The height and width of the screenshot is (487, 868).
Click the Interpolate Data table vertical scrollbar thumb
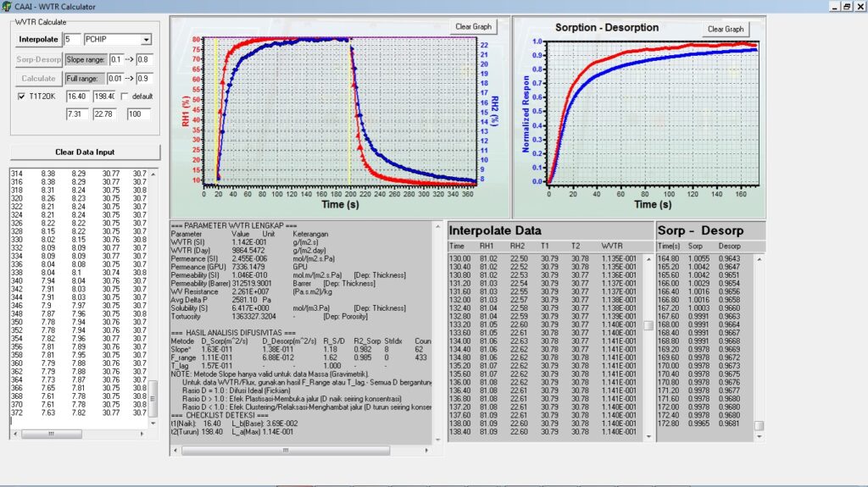(x=648, y=325)
